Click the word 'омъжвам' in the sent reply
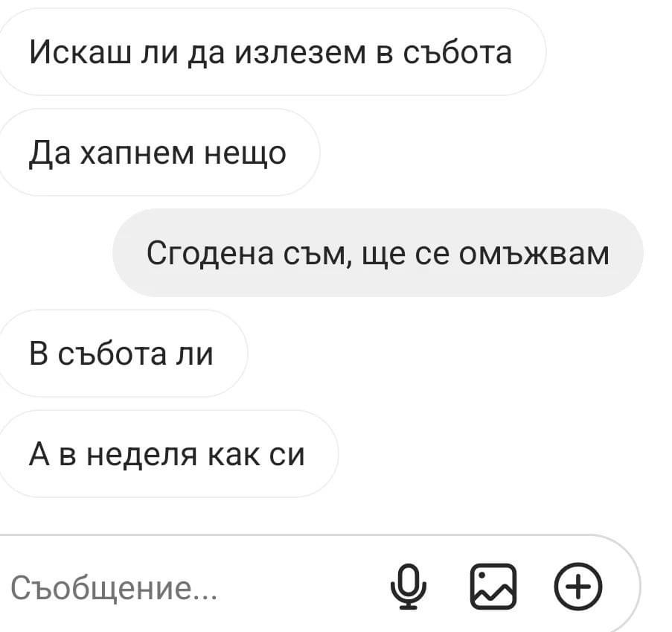Image resolution: width=672 pixels, height=632 pixels. [534, 253]
